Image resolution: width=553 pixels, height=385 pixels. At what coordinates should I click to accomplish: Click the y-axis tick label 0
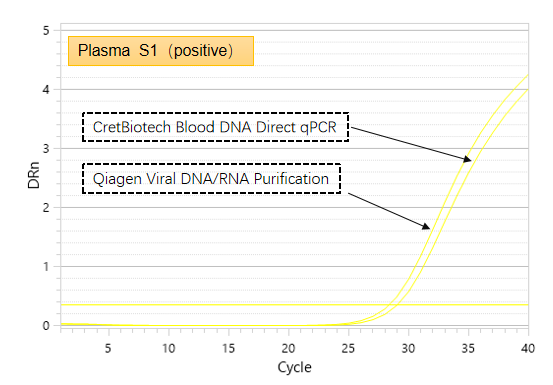click(x=46, y=325)
